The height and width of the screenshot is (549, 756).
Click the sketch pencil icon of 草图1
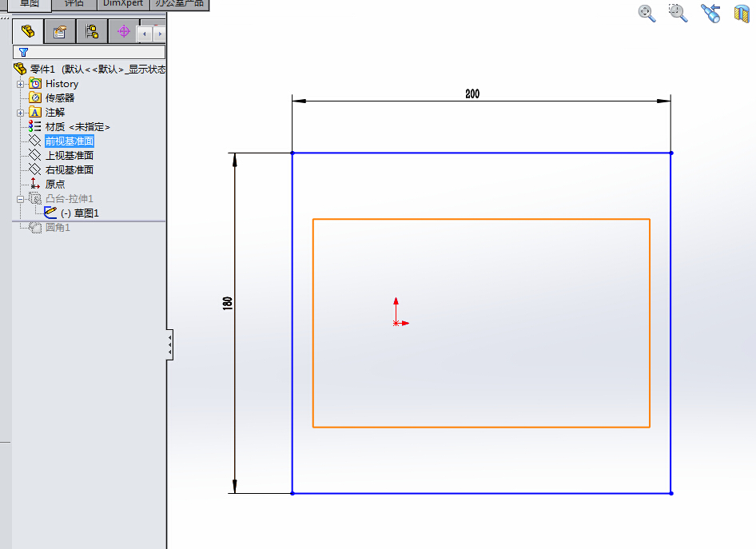click(x=50, y=212)
